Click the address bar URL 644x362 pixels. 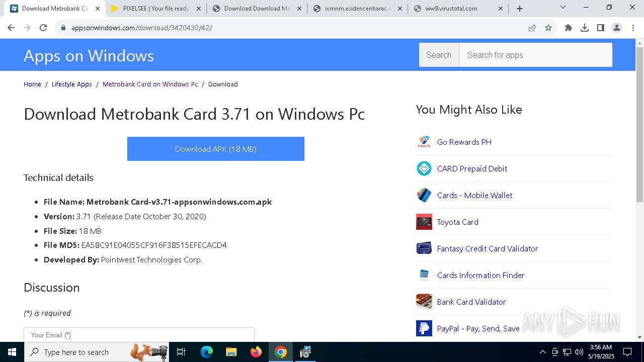[x=141, y=28]
